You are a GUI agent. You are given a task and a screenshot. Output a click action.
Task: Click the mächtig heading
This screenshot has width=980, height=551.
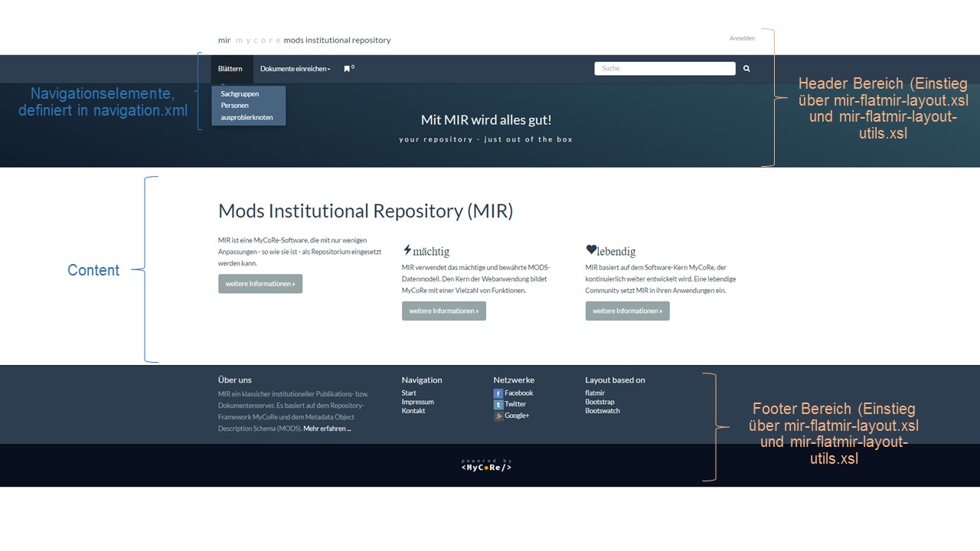pyautogui.click(x=431, y=251)
